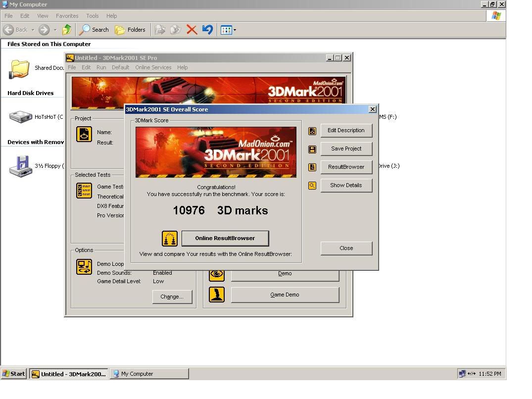Image resolution: width=532 pixels, height=399 pixels.
Task: Open the Run menu in 3DMark2001 window
Action: click(x=101, y=67)
